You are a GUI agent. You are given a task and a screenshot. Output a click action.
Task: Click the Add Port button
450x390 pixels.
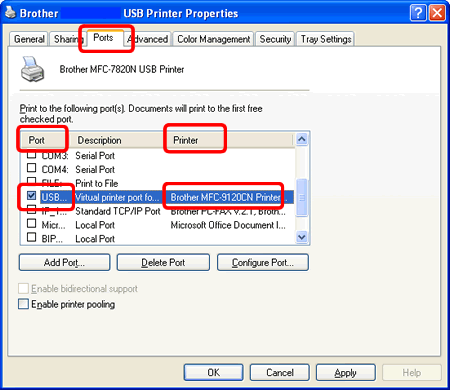[64, 262]
